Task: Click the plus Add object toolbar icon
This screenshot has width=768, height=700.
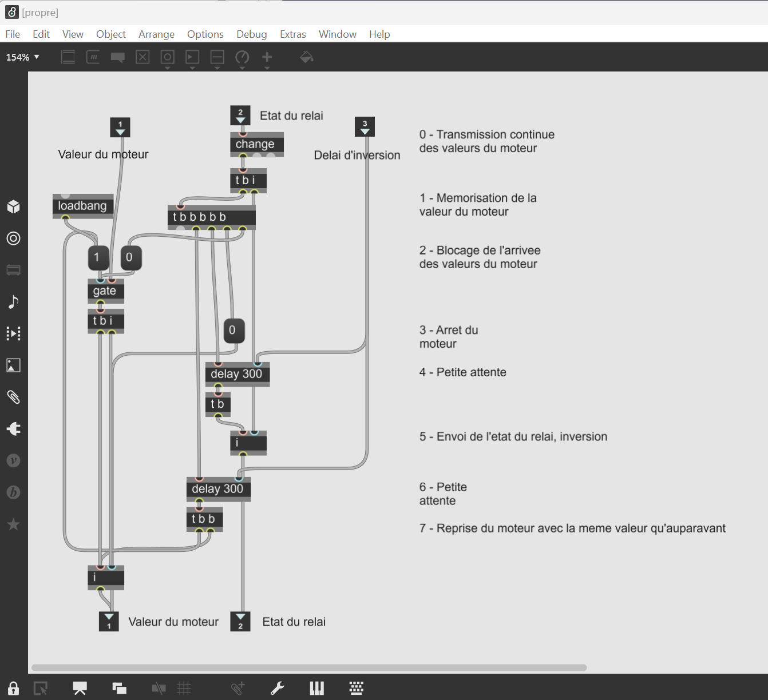Action: point(267,57)
